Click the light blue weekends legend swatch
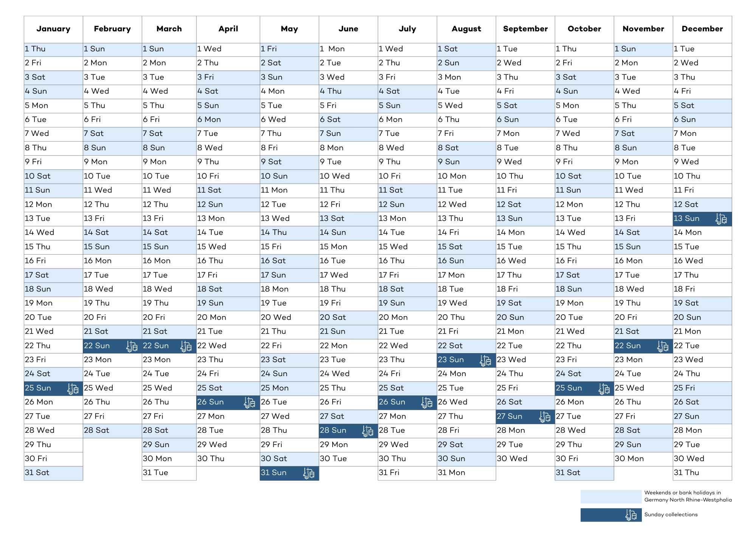Image resolution: width=756 pixels, height=534 pixels. [610, 497]
